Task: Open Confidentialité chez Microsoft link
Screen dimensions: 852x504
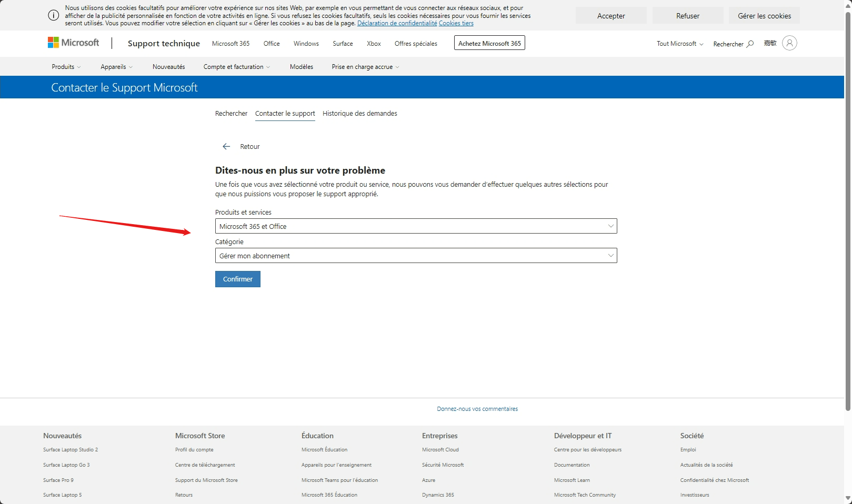Action: (x=715, y=480)
